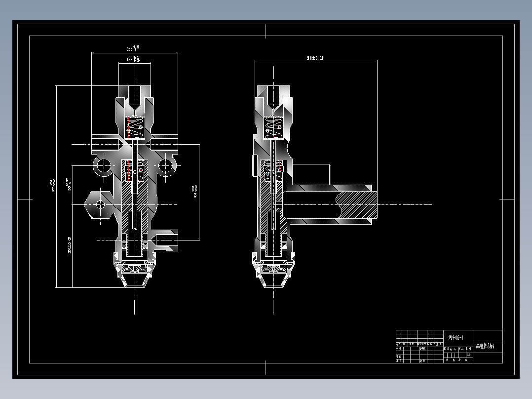
Task: Click the bottom nozzle cone of left view
Action: point(134,281)
